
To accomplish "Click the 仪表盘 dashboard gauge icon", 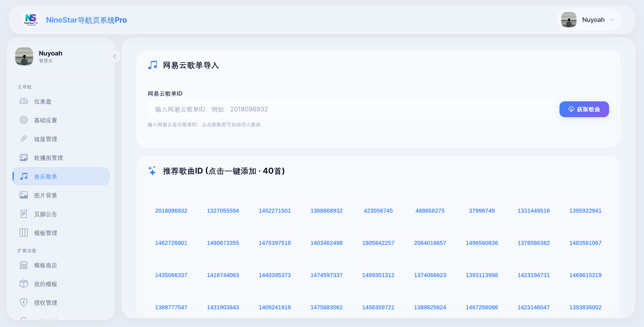I will (24, 102).
